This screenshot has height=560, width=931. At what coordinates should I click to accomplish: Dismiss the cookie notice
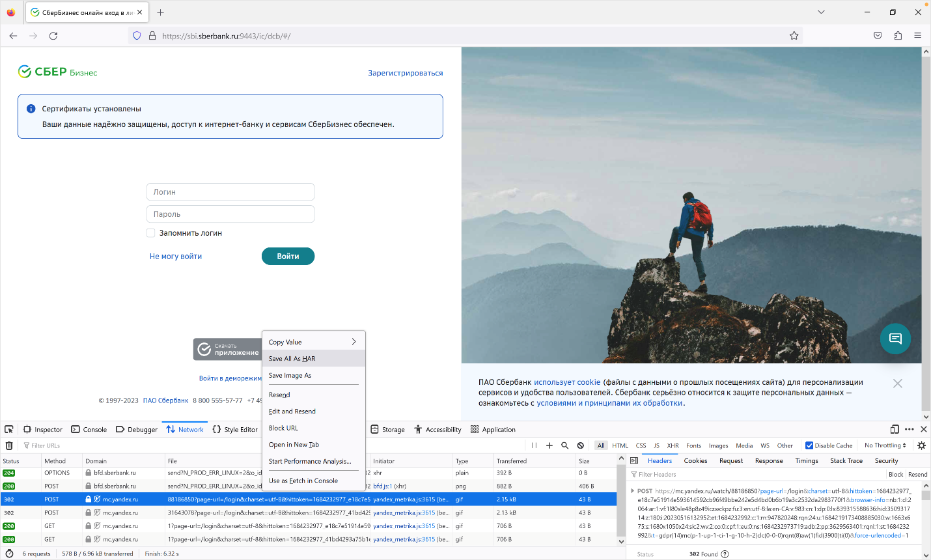click(x=898, y=384)
